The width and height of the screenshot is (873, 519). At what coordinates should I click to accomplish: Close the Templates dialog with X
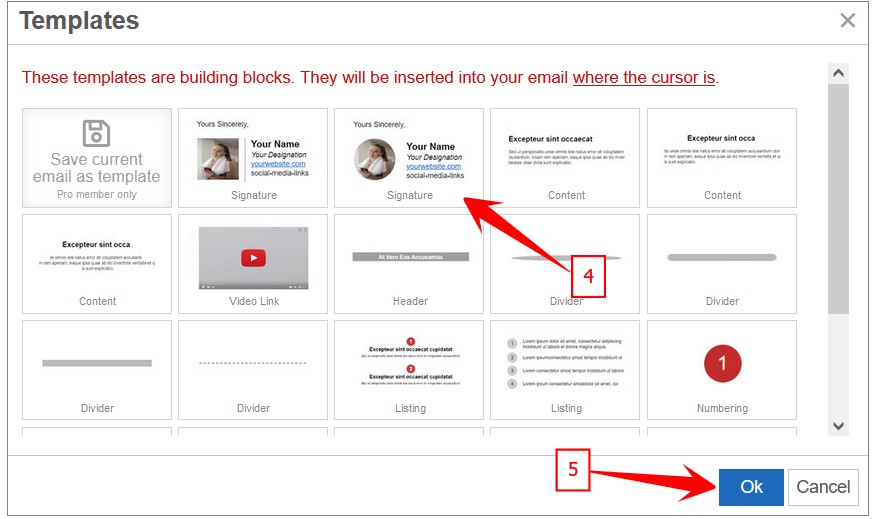pos(847,21)
